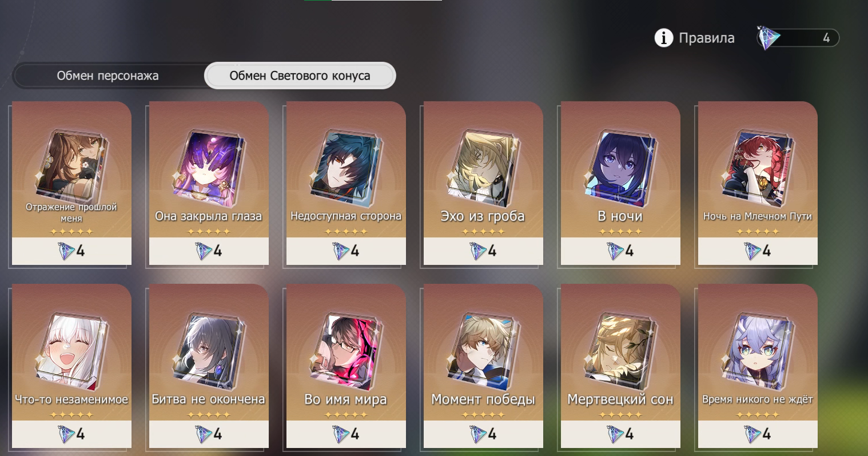Viewport: 868px width, 456px height.
Task: Choose the 'Что-то незаменимое' light cone card
Action: click(71, 366)
